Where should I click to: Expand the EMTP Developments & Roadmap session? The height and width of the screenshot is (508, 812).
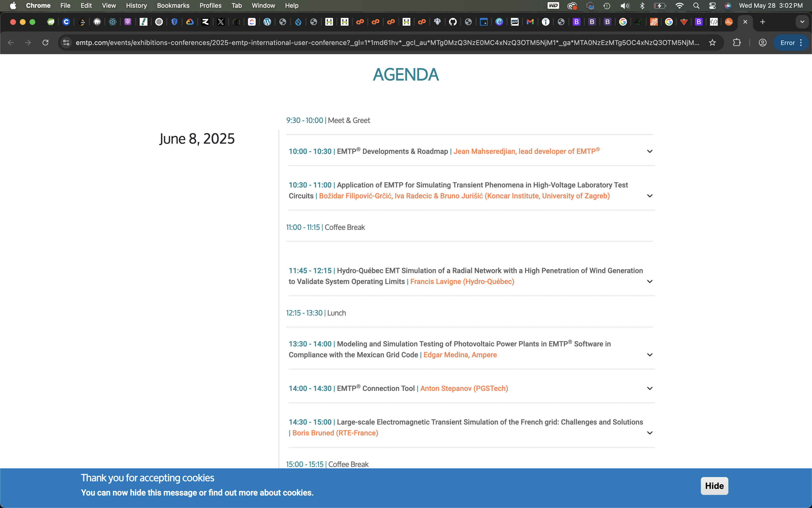pyautogui.click(x=650, y=151)
